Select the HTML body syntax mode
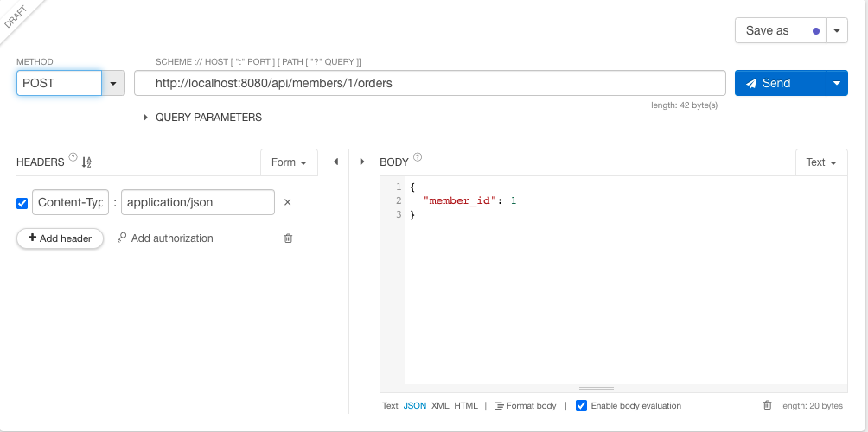The width and height of the screenshot is (868, 432). [465, 406]
